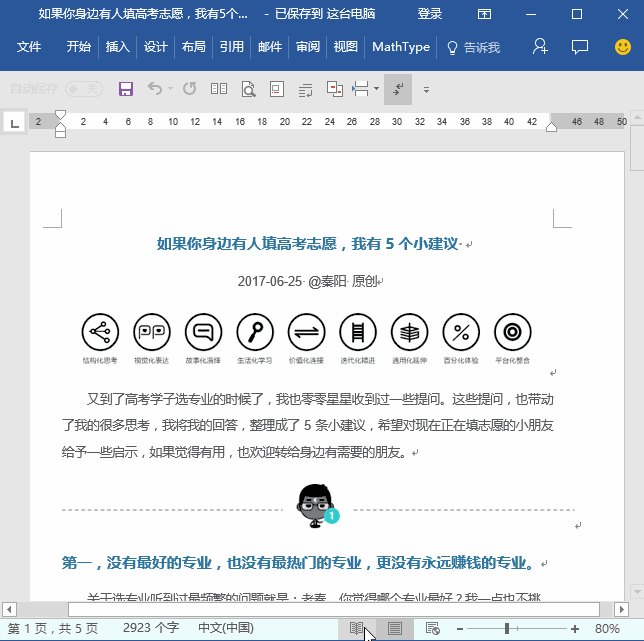Click the zoom slider handle
Screen dimensions: 644x641
507,628
